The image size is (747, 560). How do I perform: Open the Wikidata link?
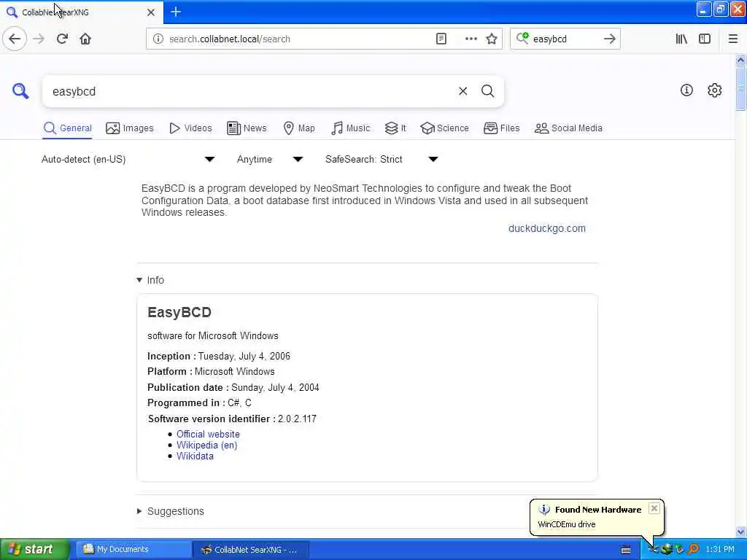tap(195, 456)
